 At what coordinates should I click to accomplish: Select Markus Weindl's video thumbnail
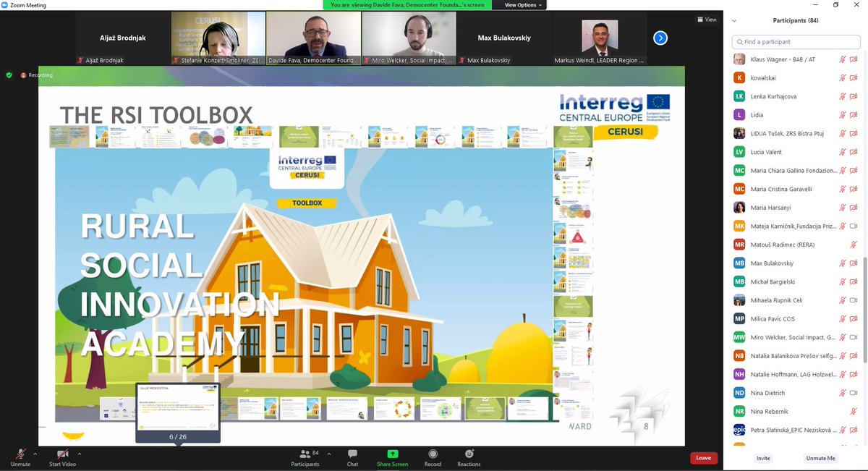[599, 38]
